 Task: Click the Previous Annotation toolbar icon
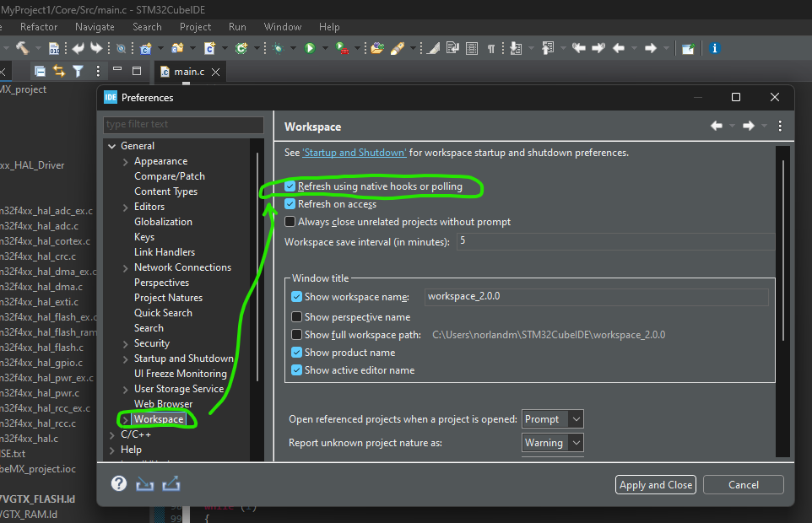point(547,49)
